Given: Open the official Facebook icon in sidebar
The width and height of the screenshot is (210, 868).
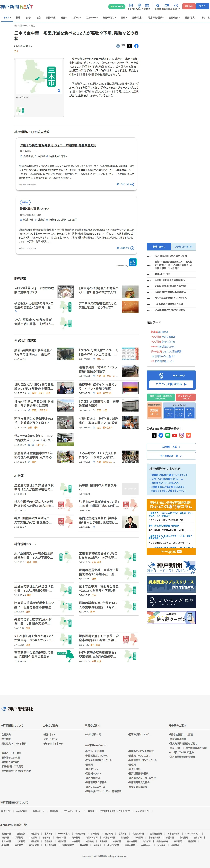Looking at the screenshot, I should (x=161, y=435).
